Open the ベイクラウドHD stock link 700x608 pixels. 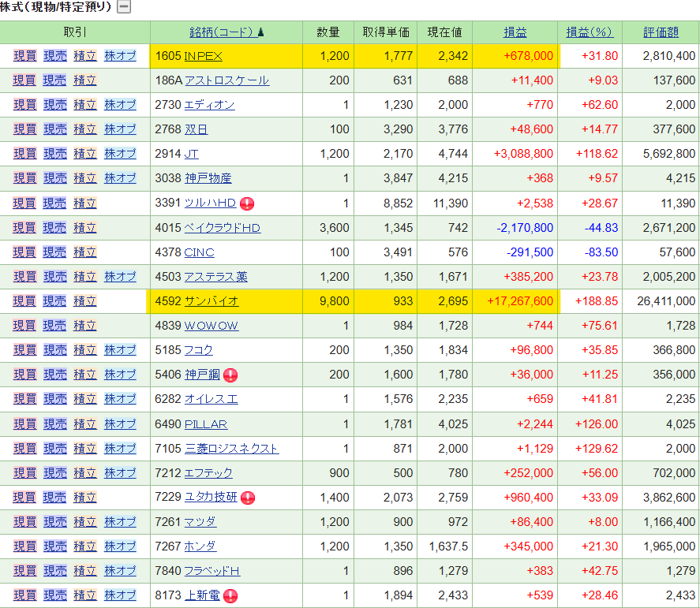pos(223,228)
